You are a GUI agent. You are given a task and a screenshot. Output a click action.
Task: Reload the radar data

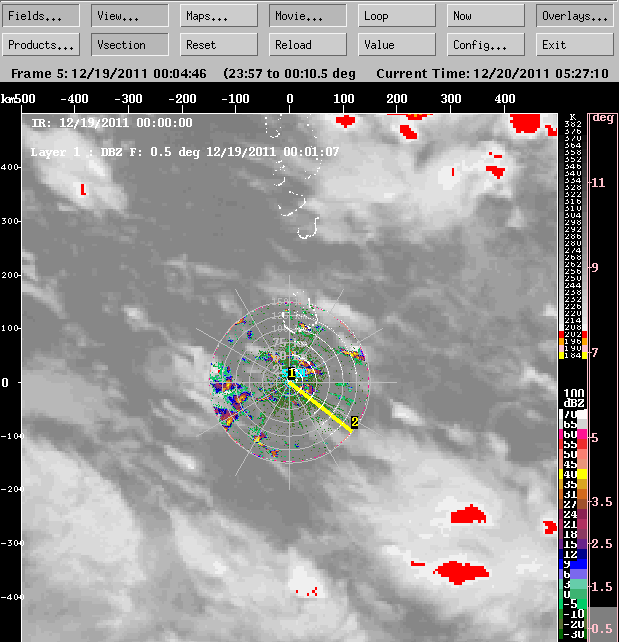[308, 44]
